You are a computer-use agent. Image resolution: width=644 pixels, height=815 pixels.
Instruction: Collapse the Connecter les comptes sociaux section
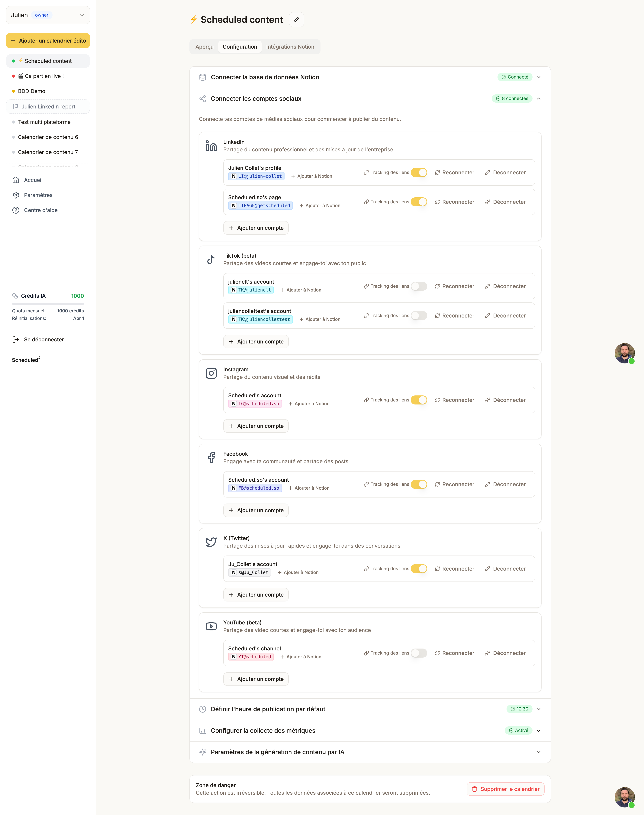pos(538,98)
